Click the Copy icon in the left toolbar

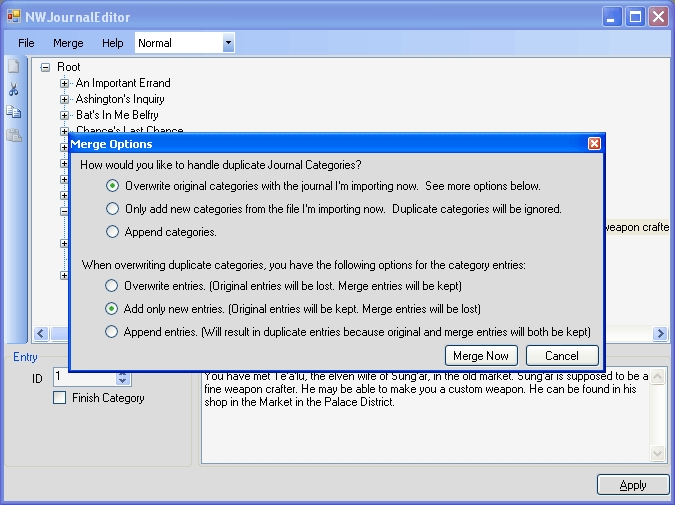13,113
